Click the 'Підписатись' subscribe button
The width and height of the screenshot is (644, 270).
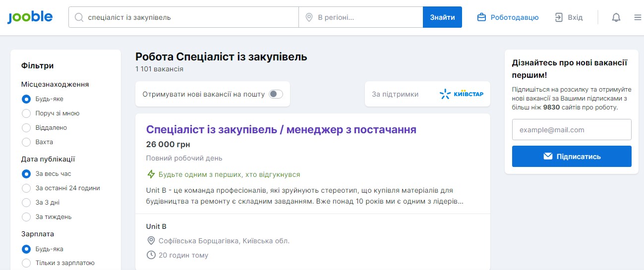click(572, 157)
